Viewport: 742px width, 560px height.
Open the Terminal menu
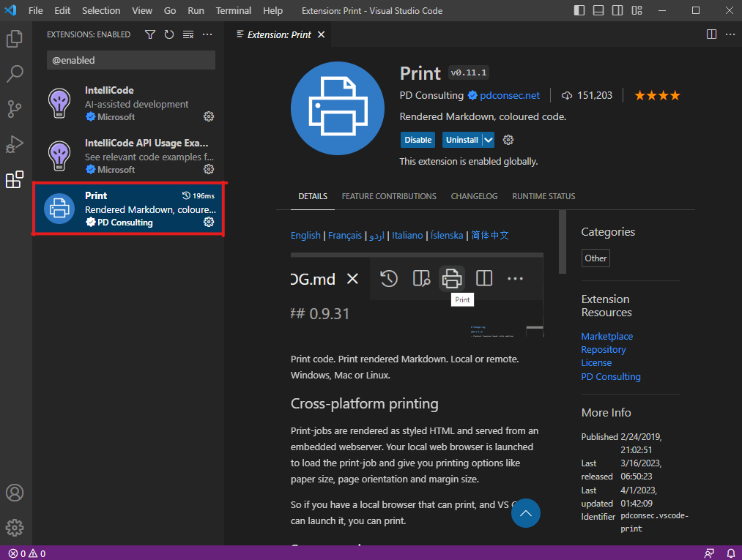pos(233,10)
